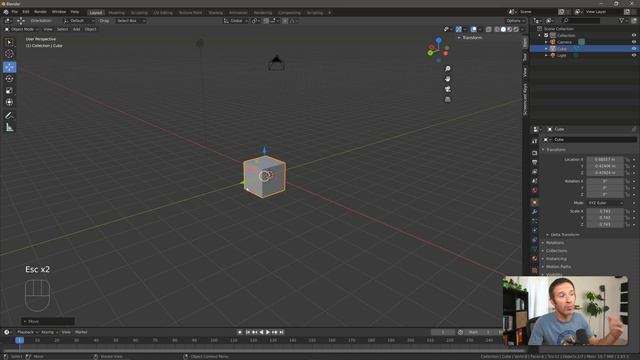
Task: Toggle viewport gizmos button
Action: pos(459,29)
